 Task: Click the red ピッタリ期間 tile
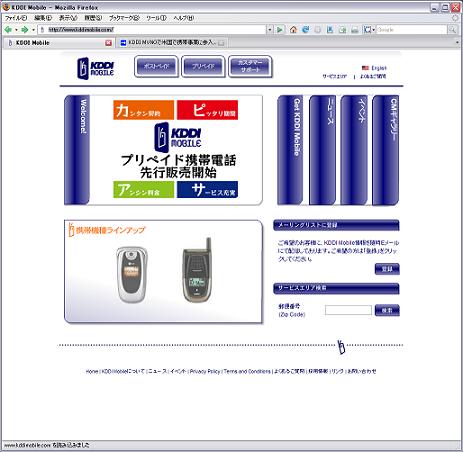pyautogui.click(x=207, y=110)
